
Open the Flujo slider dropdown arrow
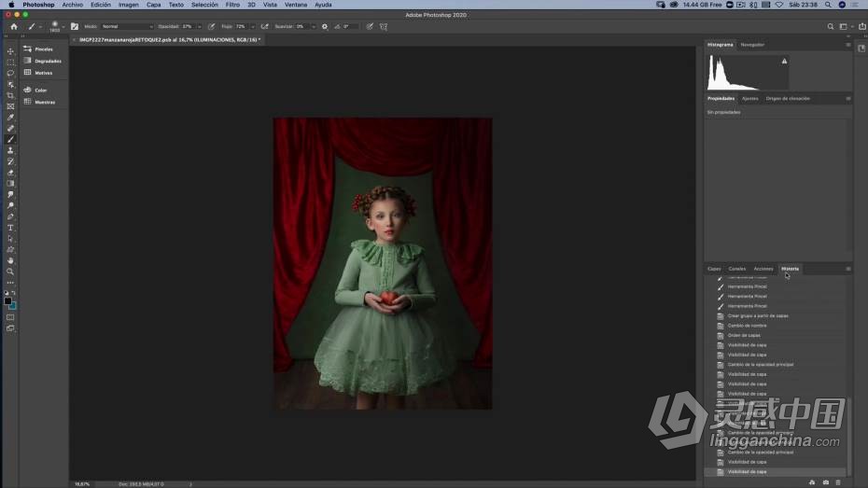click(253, 26)
